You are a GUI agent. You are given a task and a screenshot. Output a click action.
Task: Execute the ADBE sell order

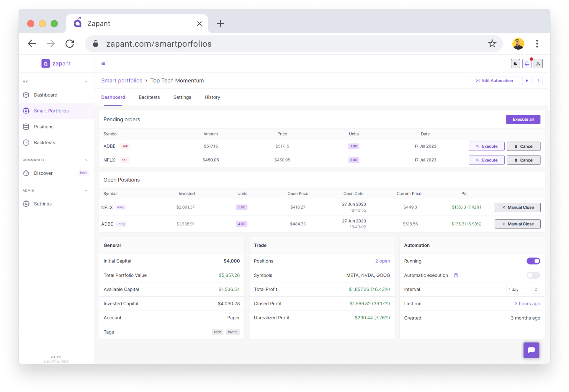pos(486,146)
